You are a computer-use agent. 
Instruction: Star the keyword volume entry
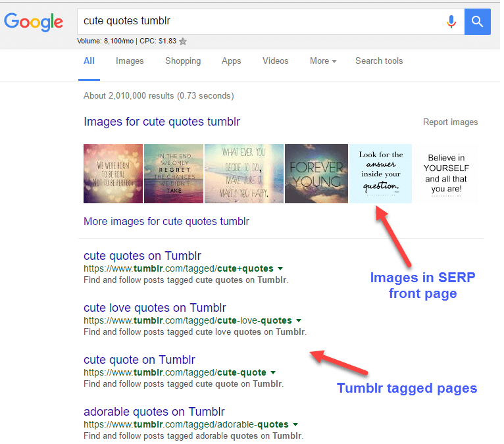(183, 41)
